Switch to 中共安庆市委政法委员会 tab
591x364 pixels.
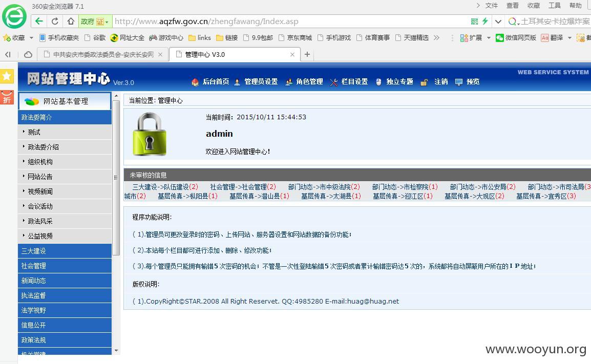click(x=102, y=55)
